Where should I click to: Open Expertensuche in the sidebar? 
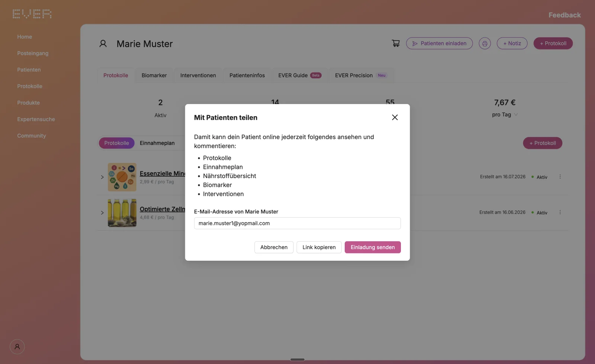(36, 119)
